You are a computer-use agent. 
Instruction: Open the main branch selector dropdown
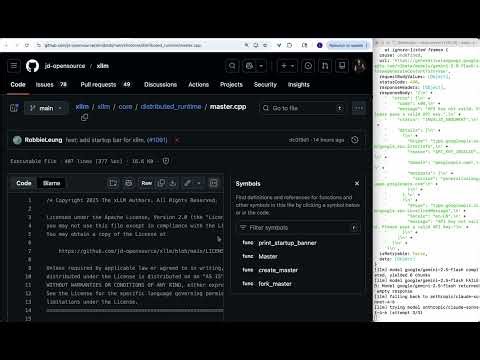[x=46, y=108]
